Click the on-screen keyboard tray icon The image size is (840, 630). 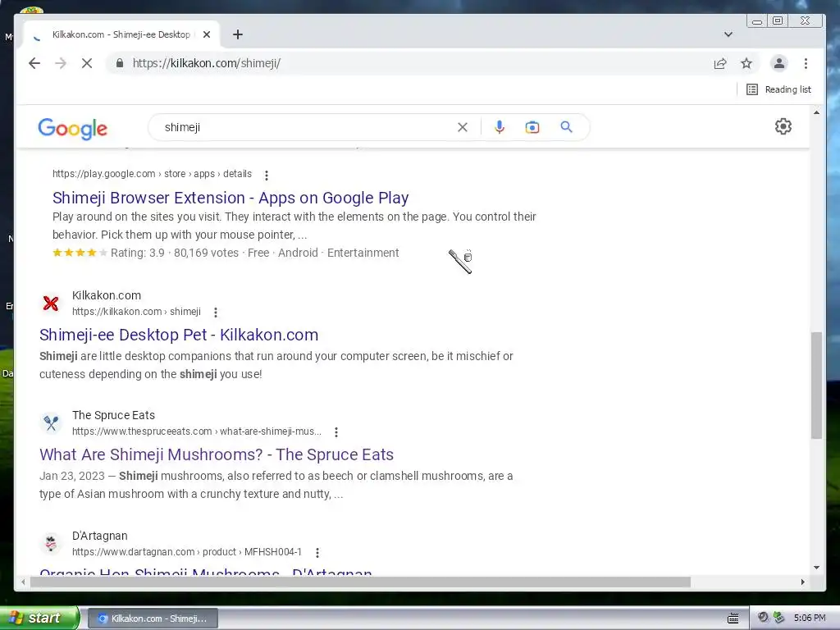click(x=733, y=619)
